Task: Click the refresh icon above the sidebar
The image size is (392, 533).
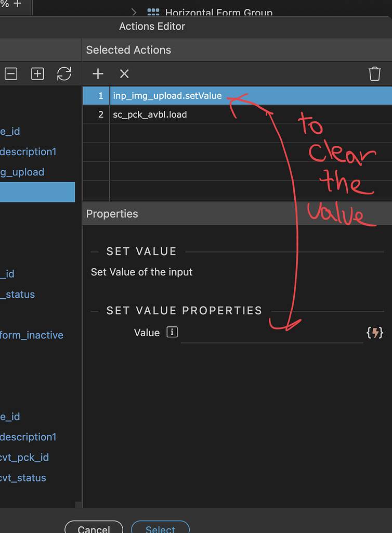Action: tap(63, 73)
